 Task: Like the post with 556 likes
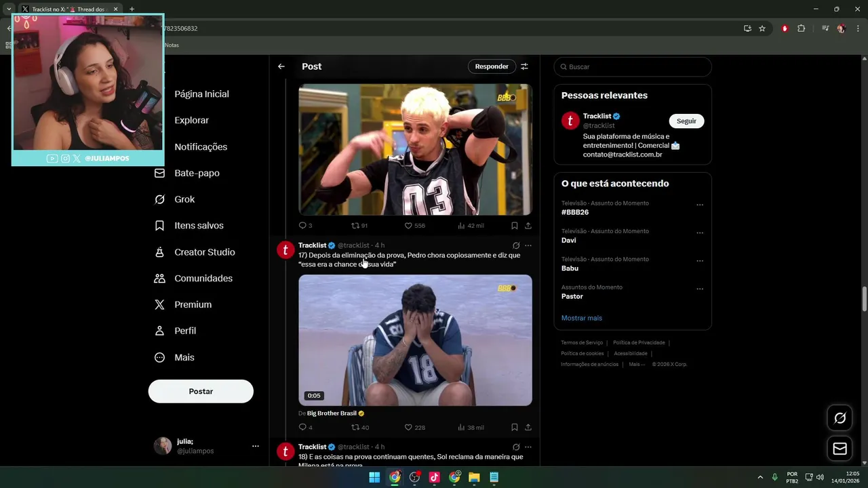(414, 226)
